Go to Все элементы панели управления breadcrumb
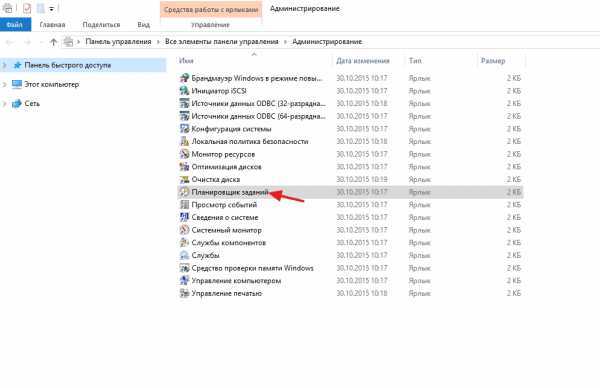The height and width of the screenshot is (388, 600). coord(222,42)
